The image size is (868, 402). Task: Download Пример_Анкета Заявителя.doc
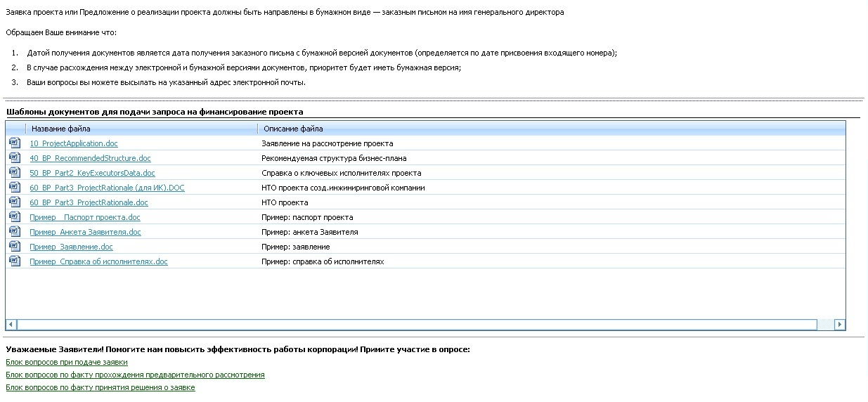click(85, 232)
